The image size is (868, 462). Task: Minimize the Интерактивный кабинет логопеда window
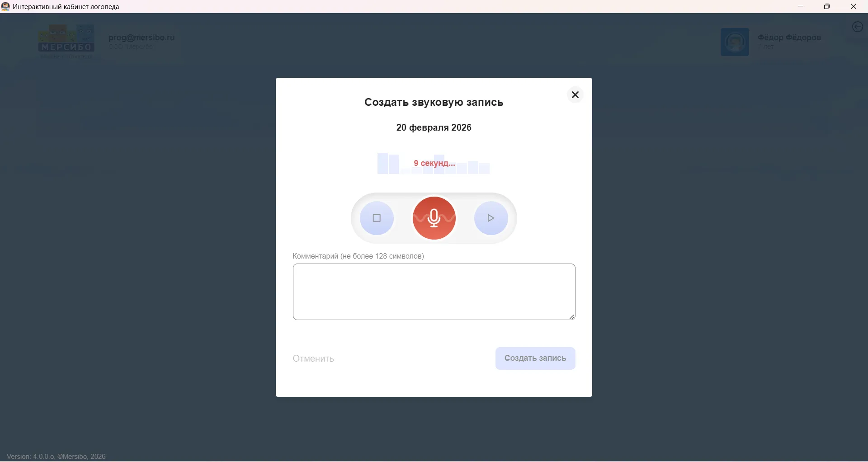pos(801,6)
